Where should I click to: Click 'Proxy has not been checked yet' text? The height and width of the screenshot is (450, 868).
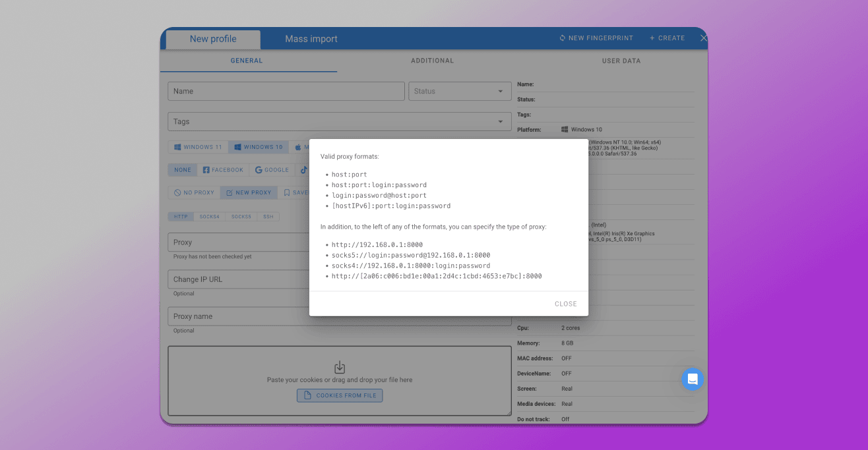coord(212,257)
